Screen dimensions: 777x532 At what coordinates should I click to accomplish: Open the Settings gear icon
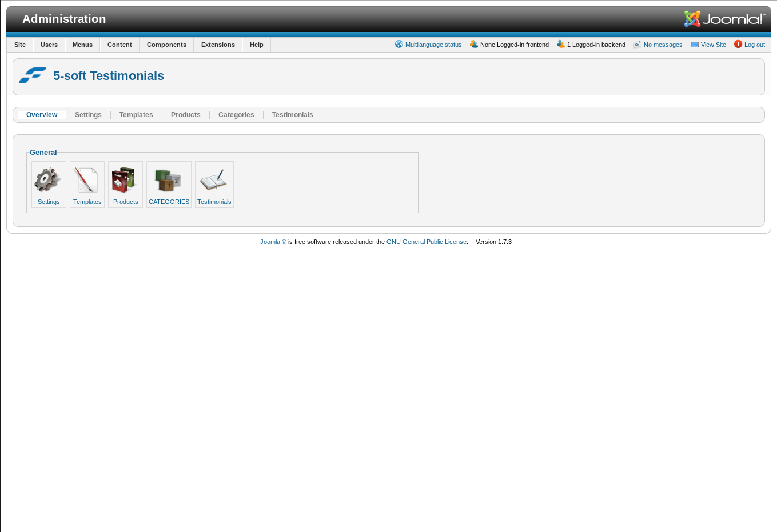[47, 180]
